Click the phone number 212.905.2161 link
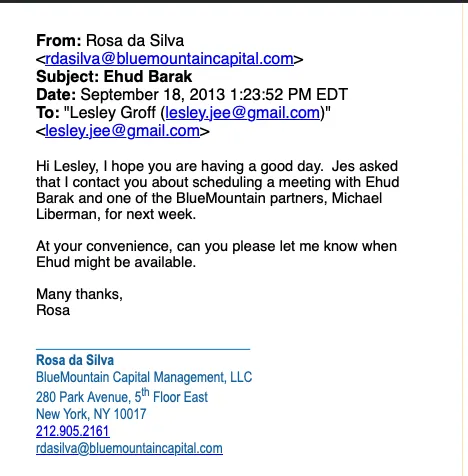 (73, 431)
